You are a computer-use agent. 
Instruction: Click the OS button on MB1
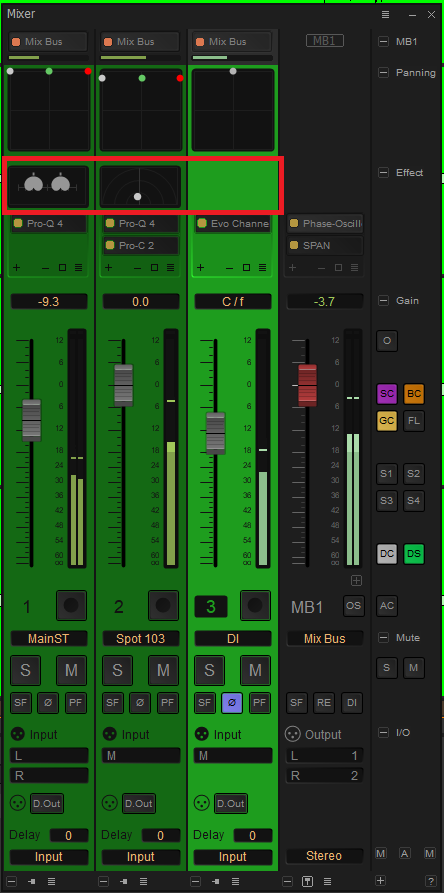[x=353, y=605]
